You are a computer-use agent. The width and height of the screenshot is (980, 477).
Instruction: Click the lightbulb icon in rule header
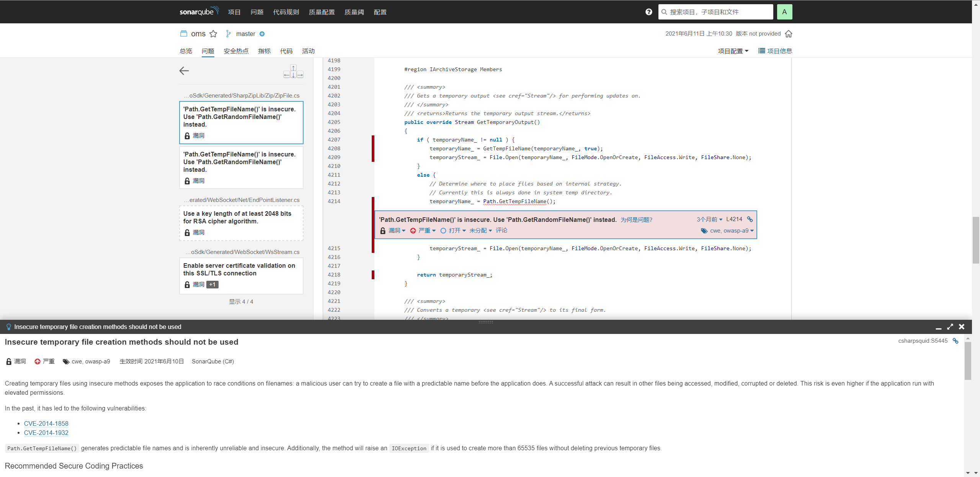(x=9, y=327)
